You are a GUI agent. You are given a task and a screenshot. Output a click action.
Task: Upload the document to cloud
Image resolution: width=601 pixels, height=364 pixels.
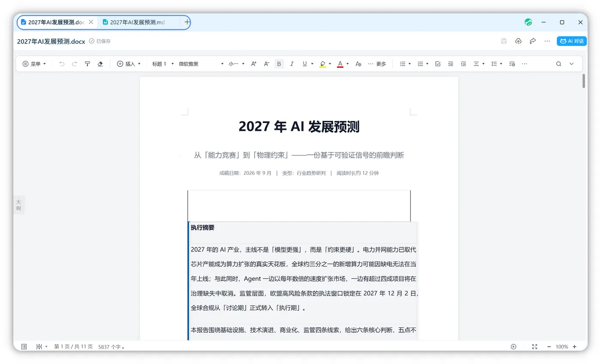(519, 41)
